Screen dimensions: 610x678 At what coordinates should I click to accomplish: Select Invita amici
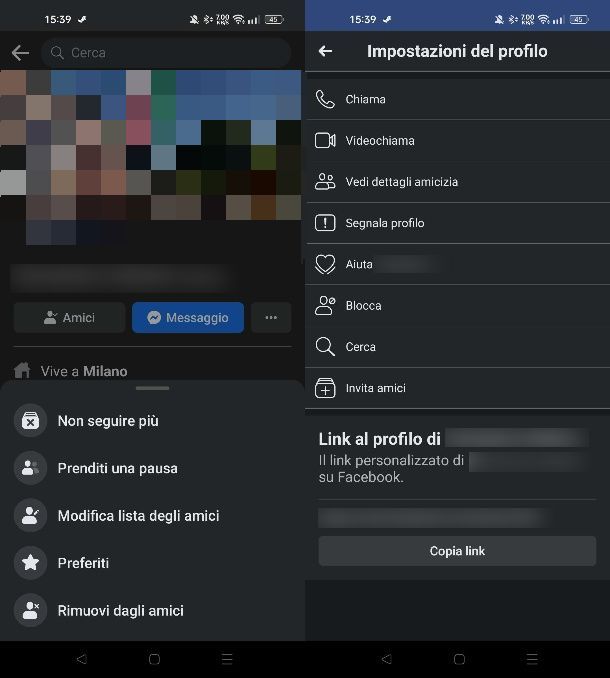click(x=457, y=388)
